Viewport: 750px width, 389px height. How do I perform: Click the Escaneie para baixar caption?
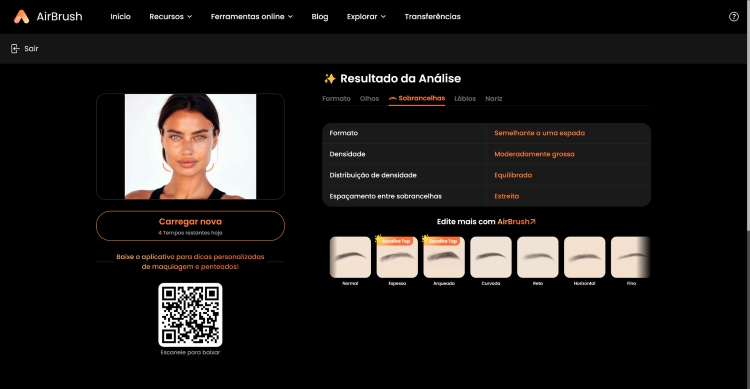point(190,352)
